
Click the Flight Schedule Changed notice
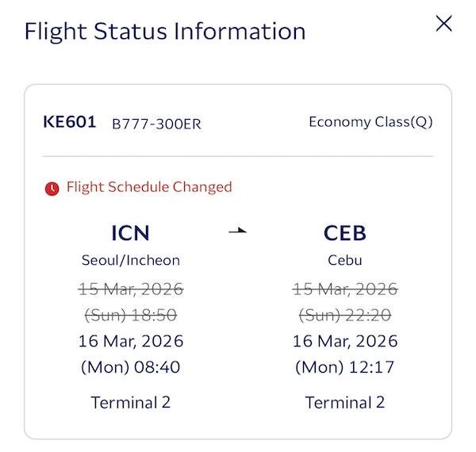[x=148, y=187]
